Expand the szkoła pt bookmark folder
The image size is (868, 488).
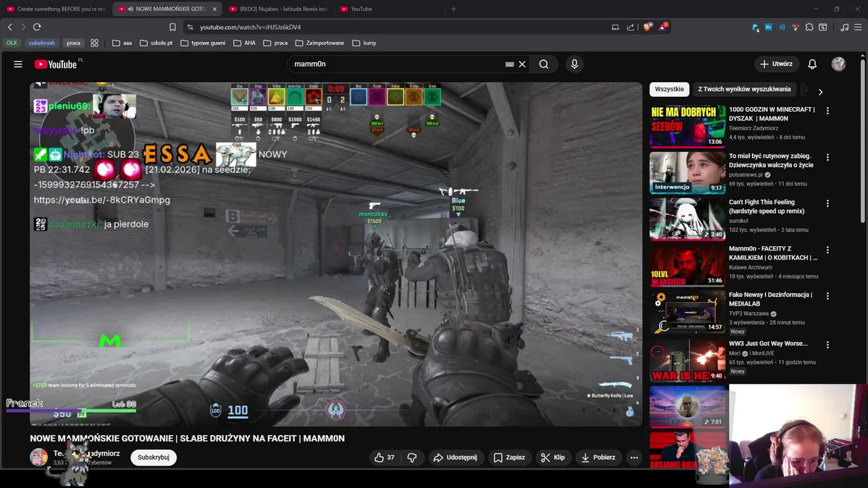pos(156,43)
